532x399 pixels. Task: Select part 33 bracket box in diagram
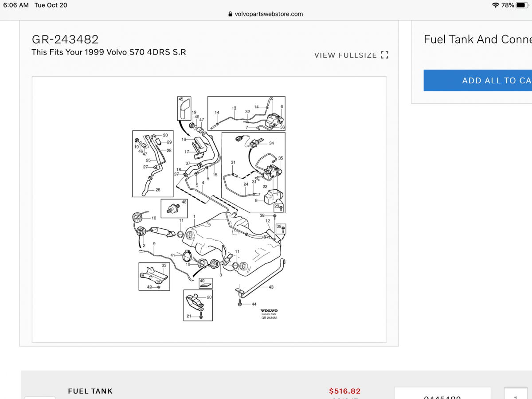(x=154, y=276)
